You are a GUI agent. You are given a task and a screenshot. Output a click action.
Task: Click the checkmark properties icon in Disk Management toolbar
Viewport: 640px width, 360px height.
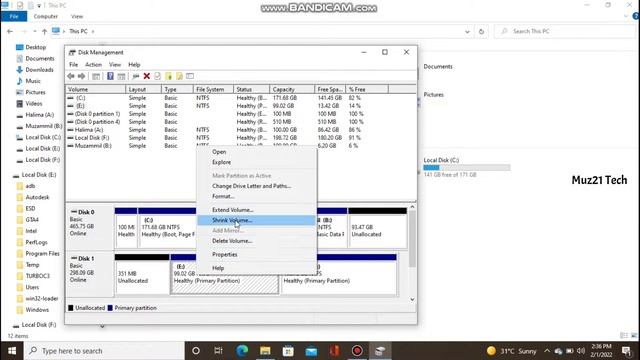(x=158, y=76)
